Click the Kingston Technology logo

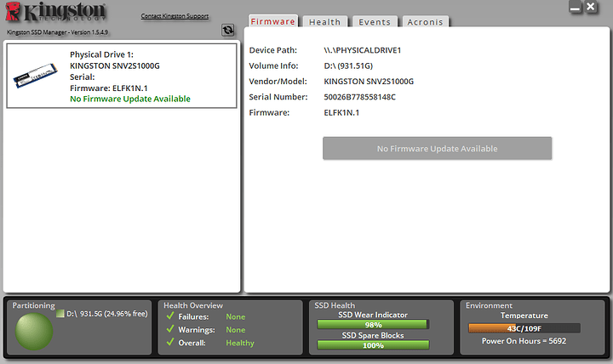pyautogui.click(x=55, y=12)
